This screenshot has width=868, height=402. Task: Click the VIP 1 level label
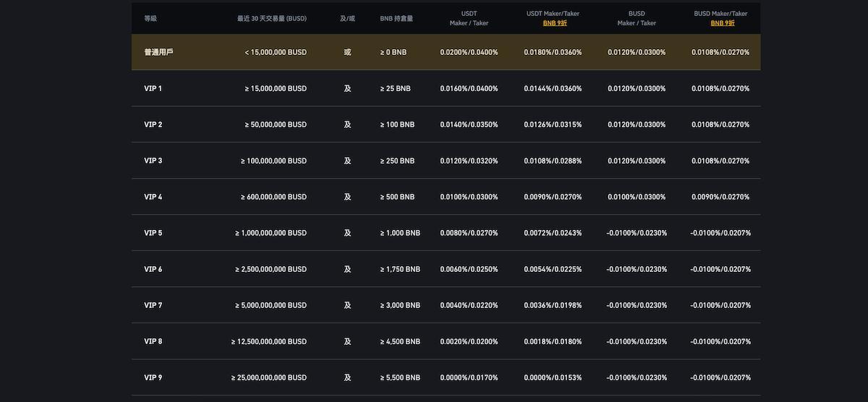153,88
